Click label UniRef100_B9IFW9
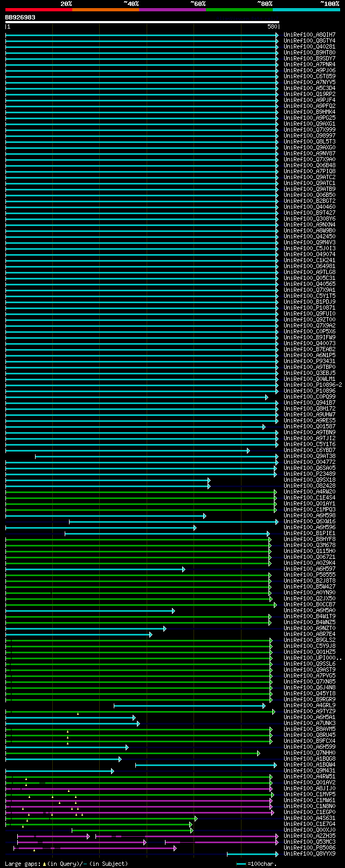The width and height of the screenshot is (345, 868). (x=309, y=338)
